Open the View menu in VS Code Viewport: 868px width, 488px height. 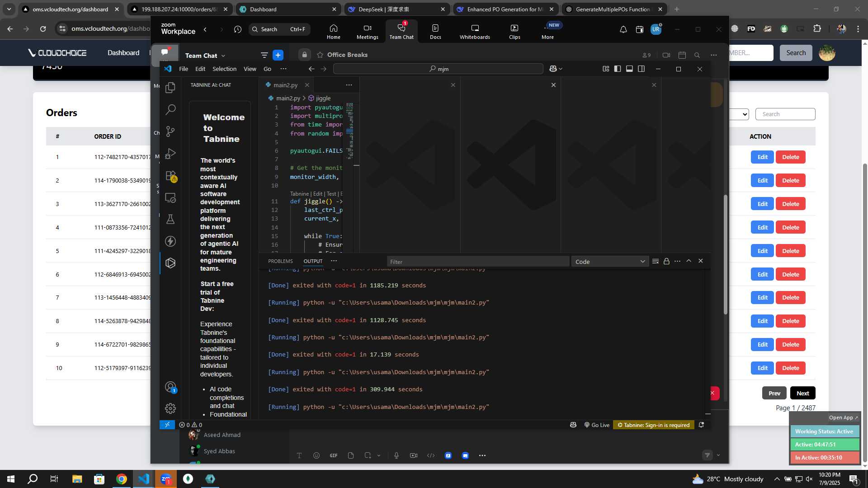click(x=250, y=69)
